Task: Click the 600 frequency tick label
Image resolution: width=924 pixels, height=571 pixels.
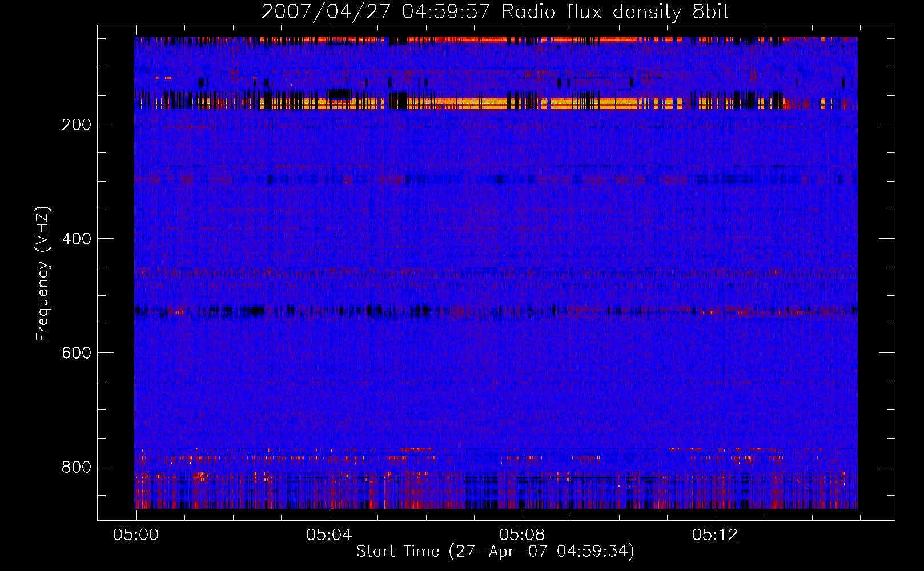Action: [x=77, y=353]
